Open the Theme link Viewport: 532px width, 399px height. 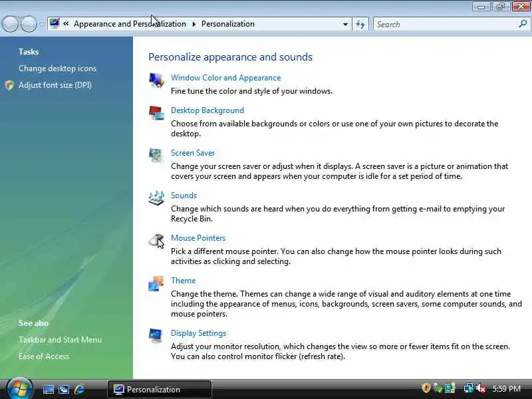[x=184, y=281]
